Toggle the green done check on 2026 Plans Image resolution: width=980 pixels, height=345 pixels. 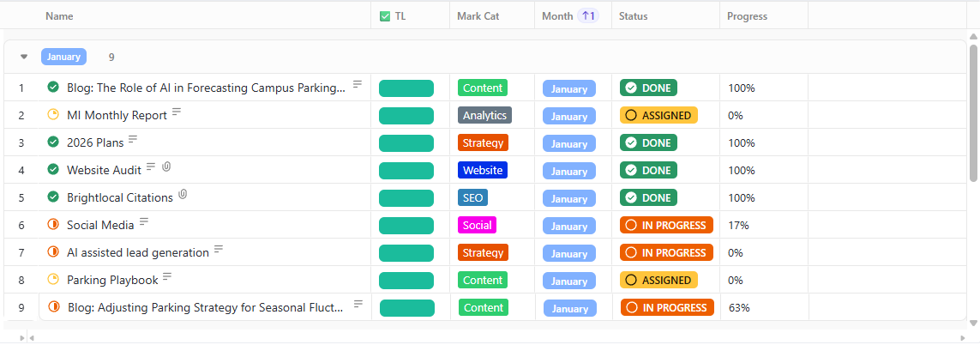click(x=53, y=142)
